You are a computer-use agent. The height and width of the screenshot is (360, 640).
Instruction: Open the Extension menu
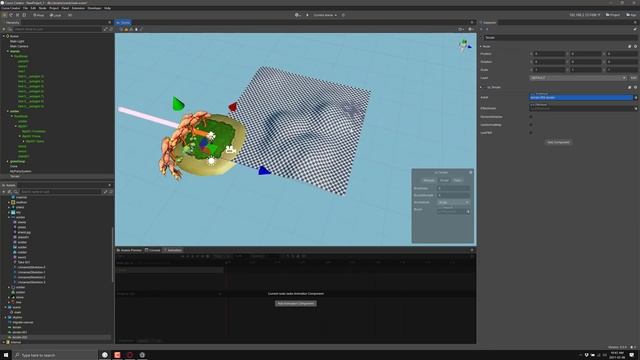(x=78, y=8)
